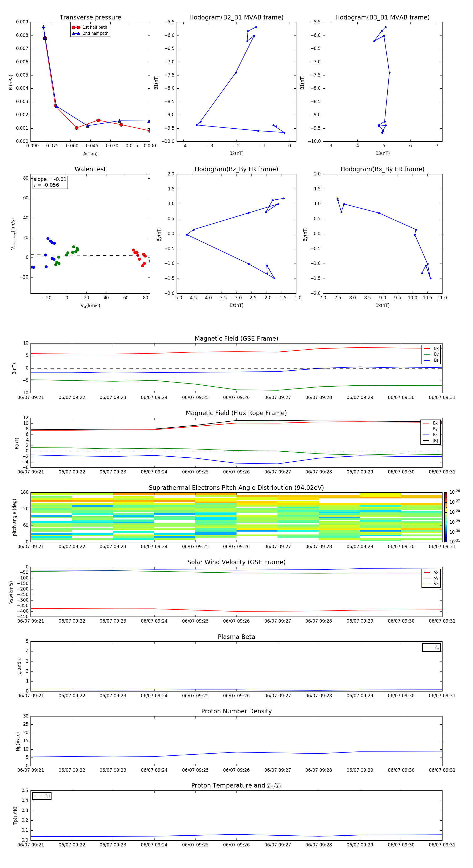
Task: Click the 'A(T·m)' x-axis label
Action: [x=90, y=154]
